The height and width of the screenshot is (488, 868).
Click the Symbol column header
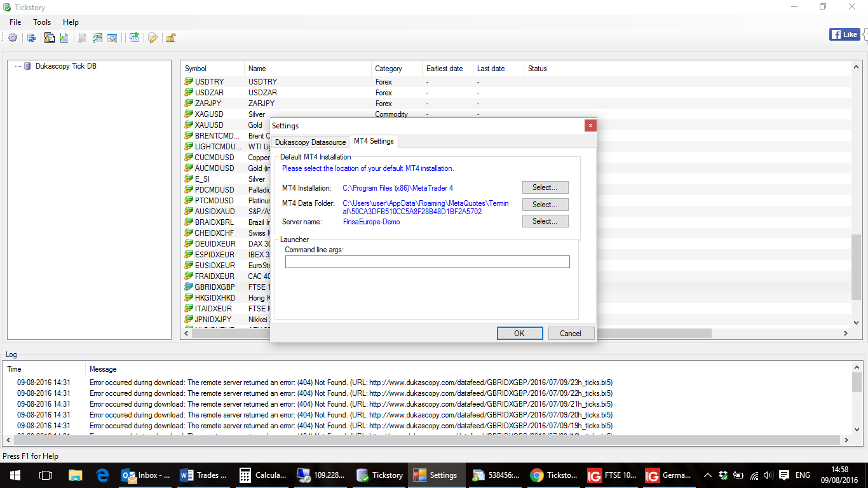tap(213, 69)
